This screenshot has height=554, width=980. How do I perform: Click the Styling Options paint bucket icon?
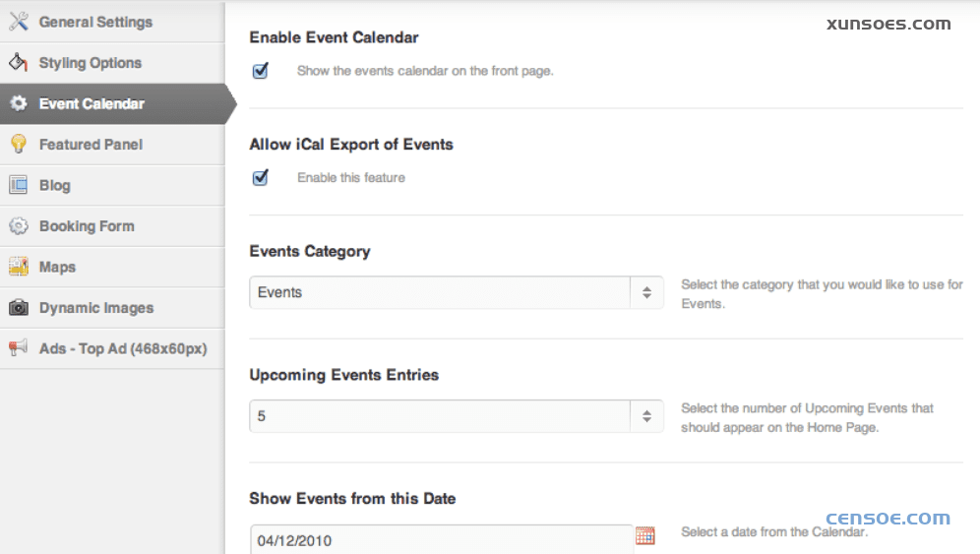pyautogui.click(x=19, y=63)
